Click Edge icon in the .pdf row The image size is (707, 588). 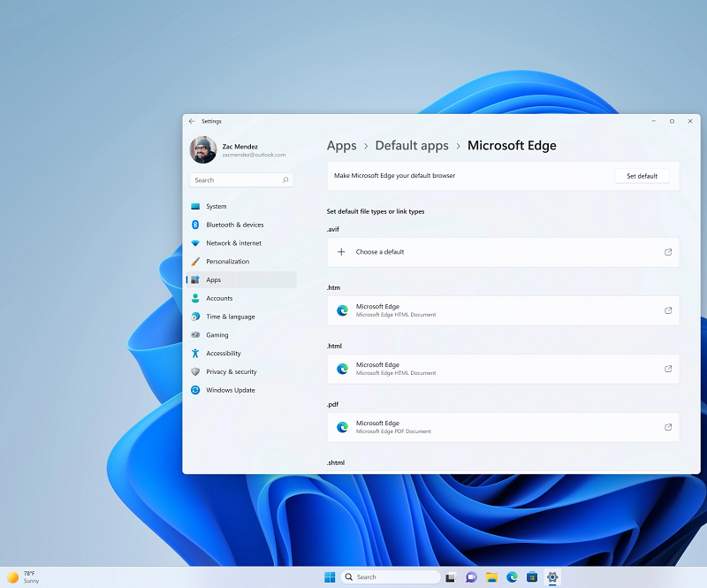click(342, 427)
